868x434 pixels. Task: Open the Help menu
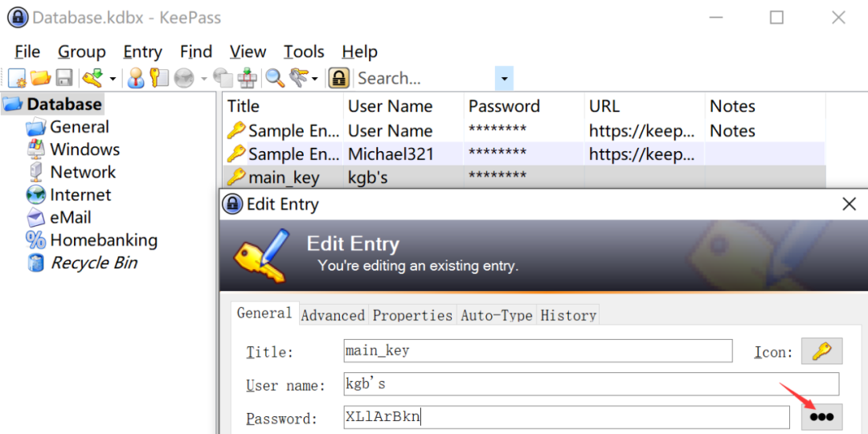click(x=360, y=51)
